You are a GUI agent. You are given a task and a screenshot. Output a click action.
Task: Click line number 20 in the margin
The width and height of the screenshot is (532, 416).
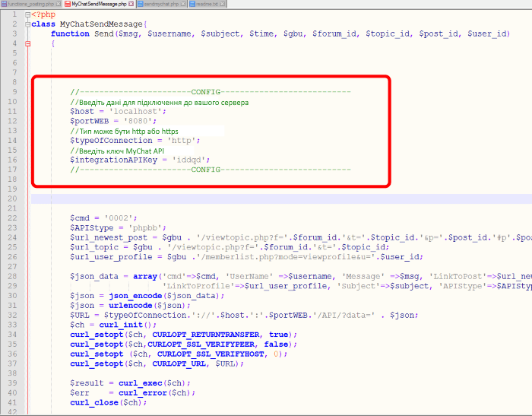pos(12,198)
